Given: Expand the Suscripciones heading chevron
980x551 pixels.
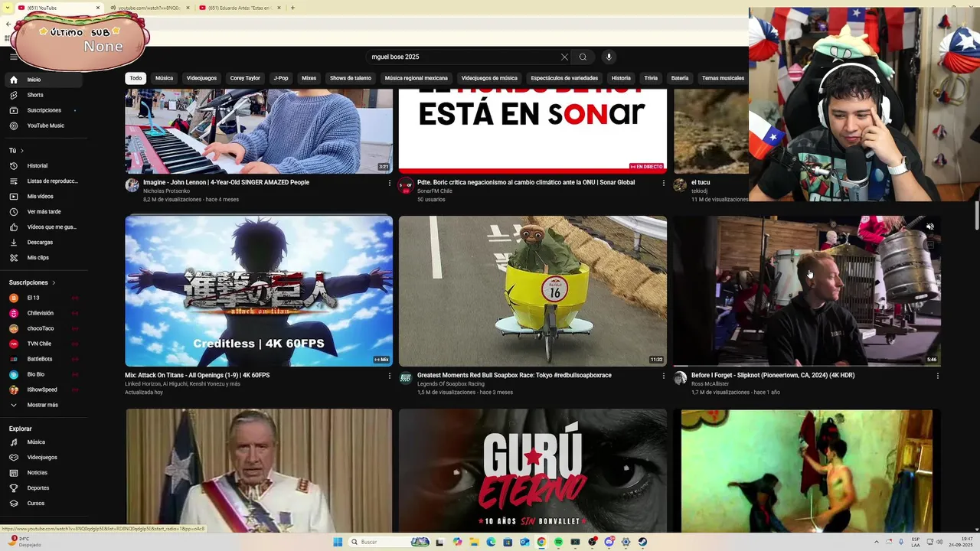Looking at the screenshot, I should pos(54,282).
